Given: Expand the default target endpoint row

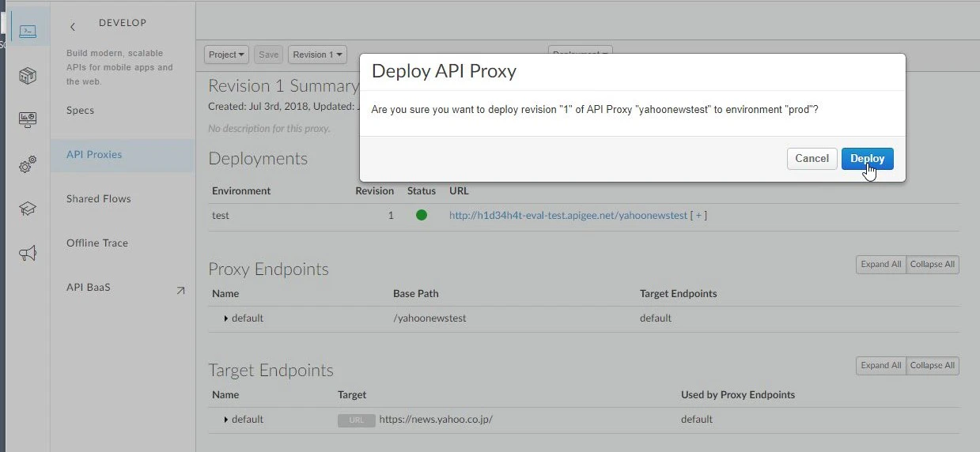Looking at the screenshot, I should 226,420.
